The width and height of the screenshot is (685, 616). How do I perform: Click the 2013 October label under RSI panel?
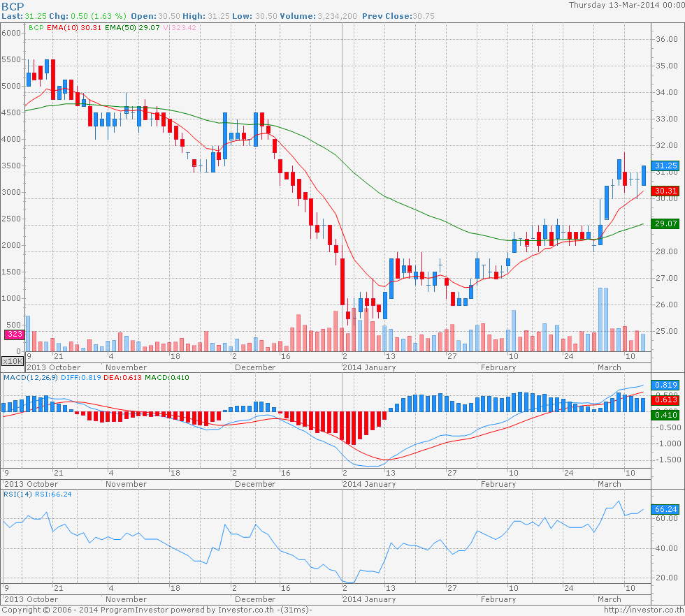31,599
